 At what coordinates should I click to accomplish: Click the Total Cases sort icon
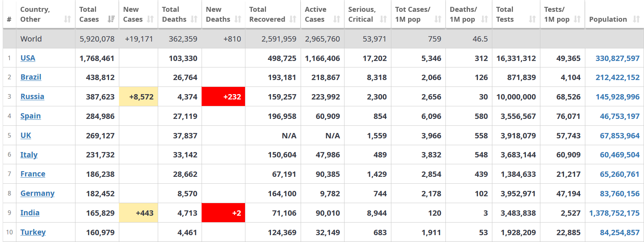click(111, 19)
